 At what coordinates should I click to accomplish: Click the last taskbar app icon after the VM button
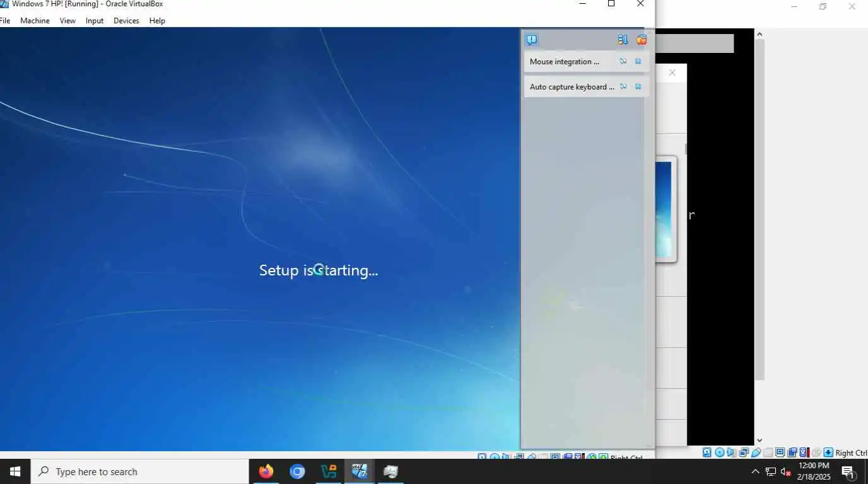(x=390, y=471)
